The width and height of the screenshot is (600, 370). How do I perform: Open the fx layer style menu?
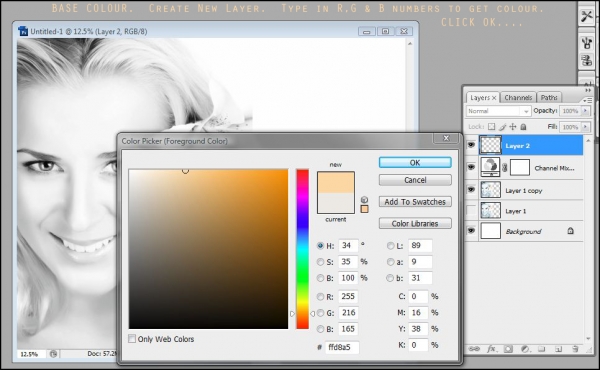tap(491, 349)
